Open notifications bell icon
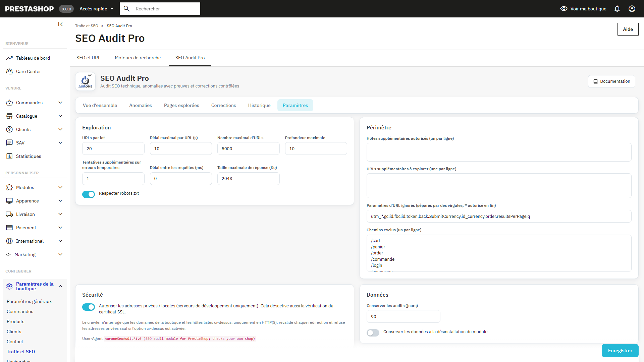 (x=617, y=9)
